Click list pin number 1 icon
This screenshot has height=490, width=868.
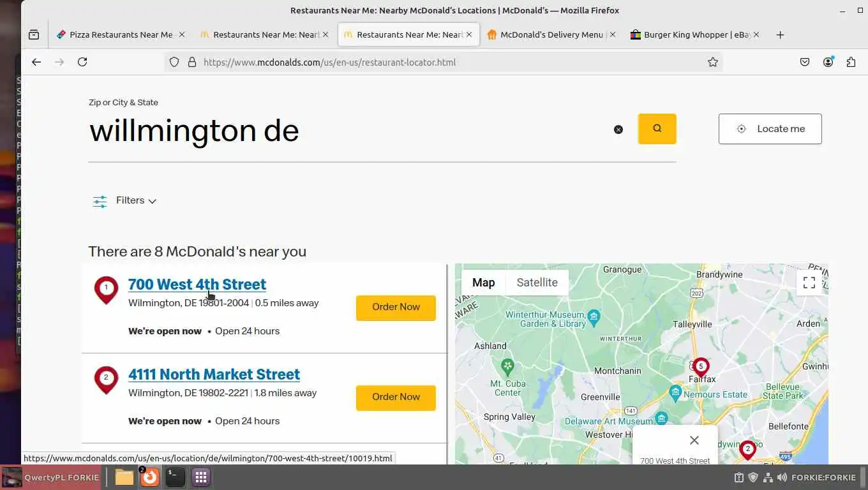click(106, 290)
